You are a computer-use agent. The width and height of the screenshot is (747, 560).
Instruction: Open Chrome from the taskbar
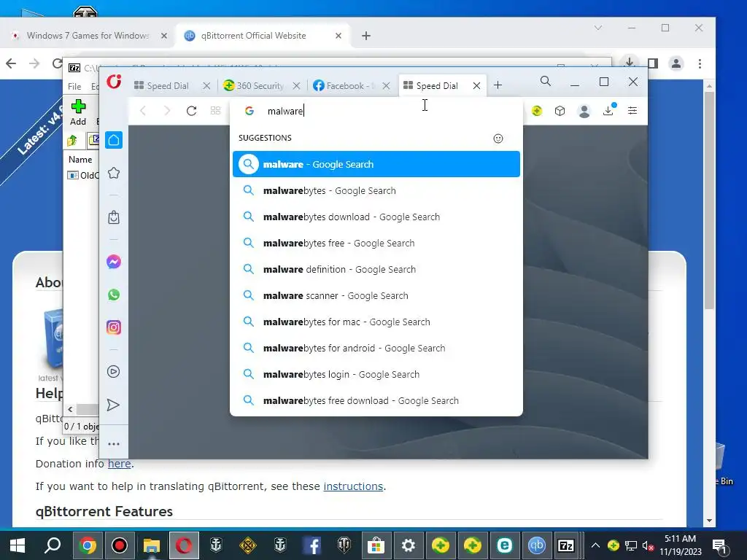(x=88, y=545)
